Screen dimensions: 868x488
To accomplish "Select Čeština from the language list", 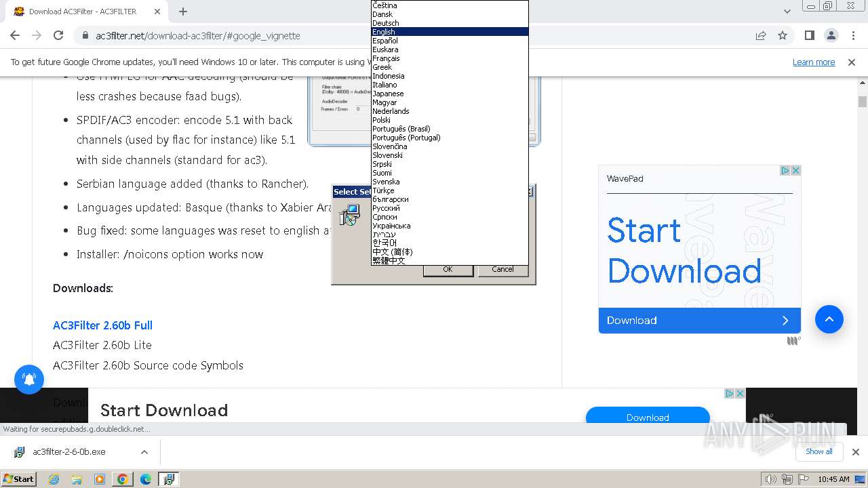I will [x=450, y=5].
